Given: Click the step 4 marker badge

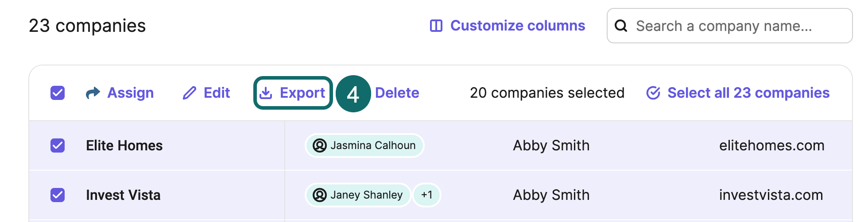Looking at the screenshot, I should (353, 94).
